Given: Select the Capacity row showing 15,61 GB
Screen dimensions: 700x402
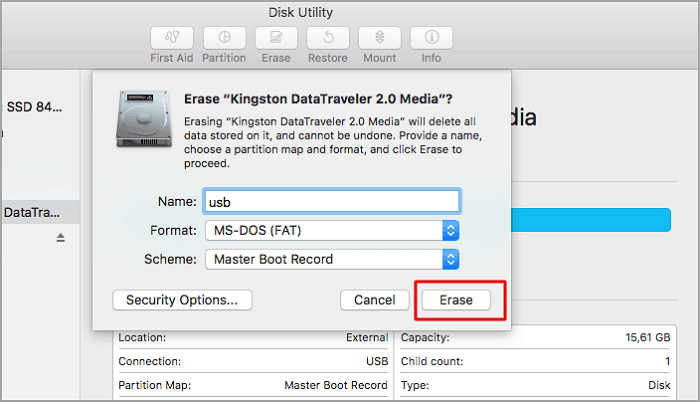Looking at the screenshot, I should click(x=535, y=338).
